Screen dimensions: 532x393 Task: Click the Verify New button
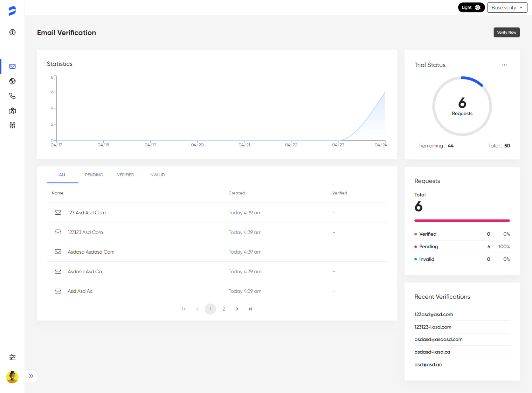tap(506, 32)
